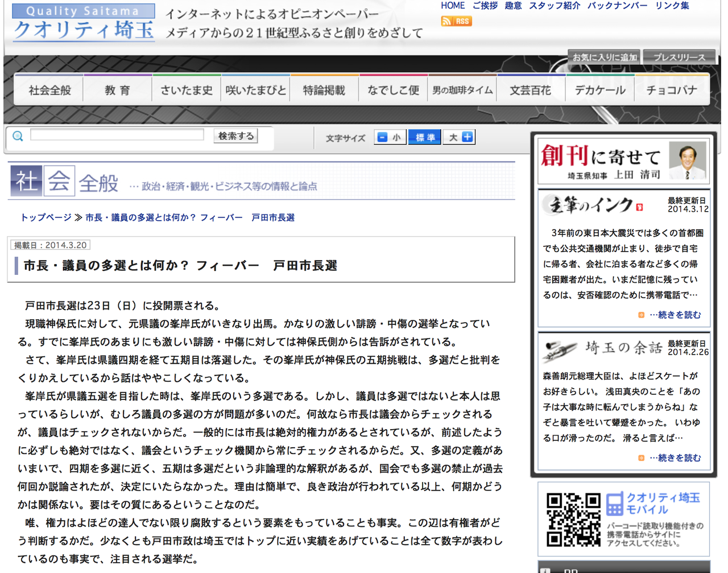
Task: Click the 主筆のインク column logo
Action: point(593,205)
